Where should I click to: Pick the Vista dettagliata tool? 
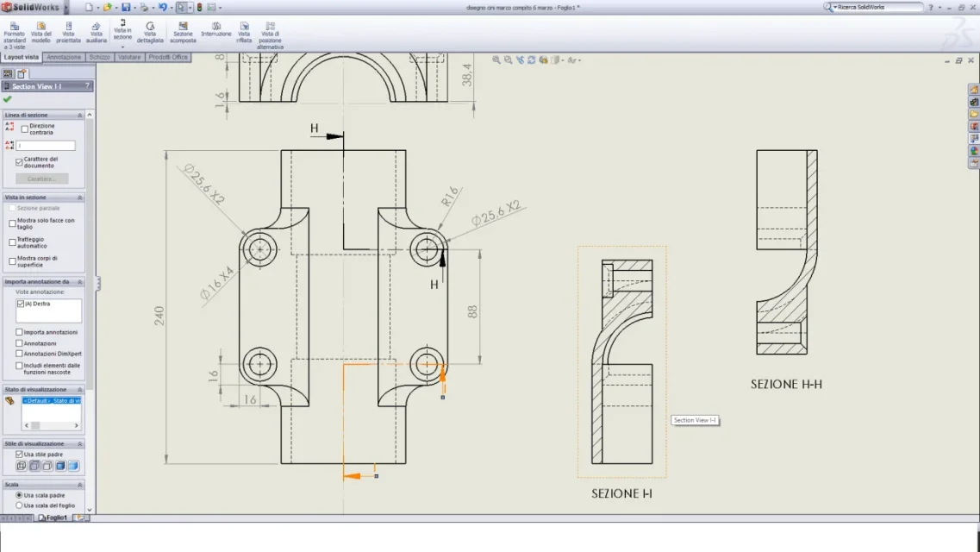coord(150,33)
